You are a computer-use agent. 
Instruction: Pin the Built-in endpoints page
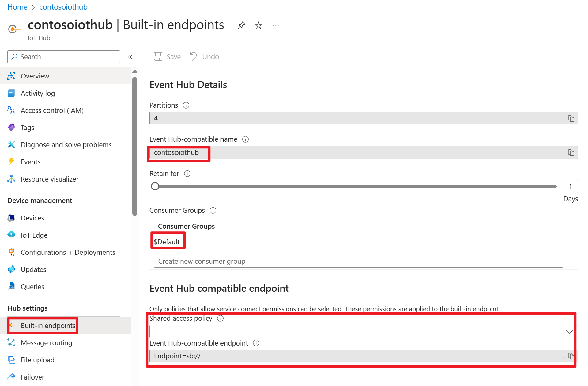[241, 25]
